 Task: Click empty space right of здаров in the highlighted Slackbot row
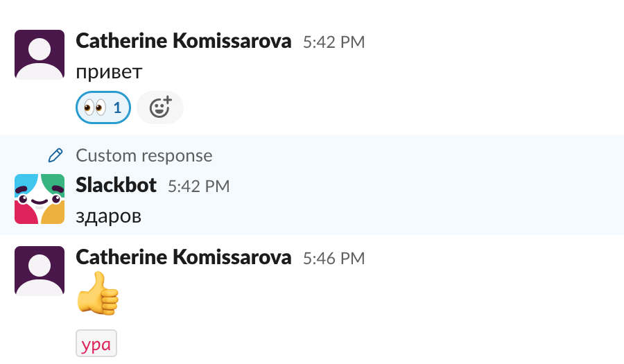381,216
